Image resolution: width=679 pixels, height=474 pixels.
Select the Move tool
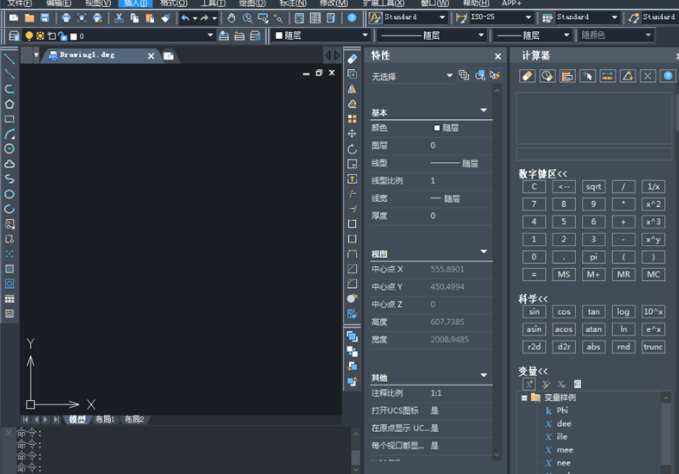352,134
